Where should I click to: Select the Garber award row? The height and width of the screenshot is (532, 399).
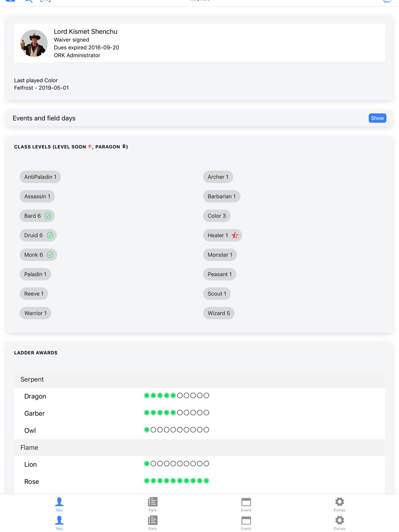(199, 413)
